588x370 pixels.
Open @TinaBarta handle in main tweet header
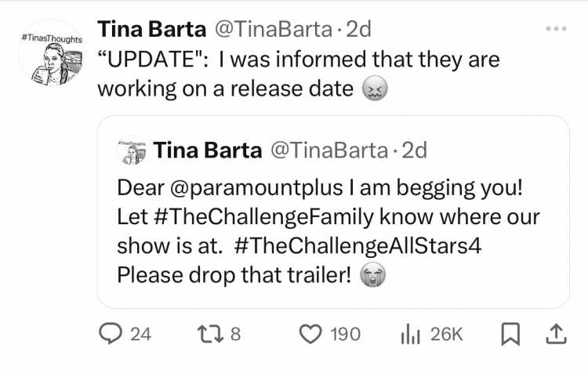[274, 29]
